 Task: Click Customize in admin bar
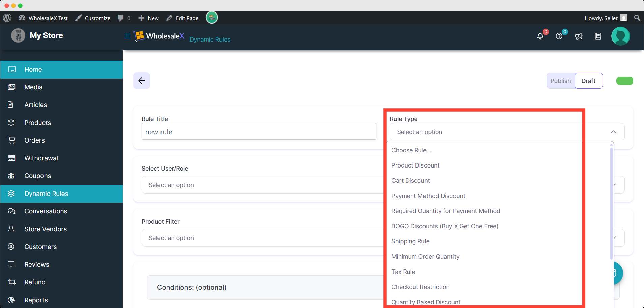tap(93, 18)
